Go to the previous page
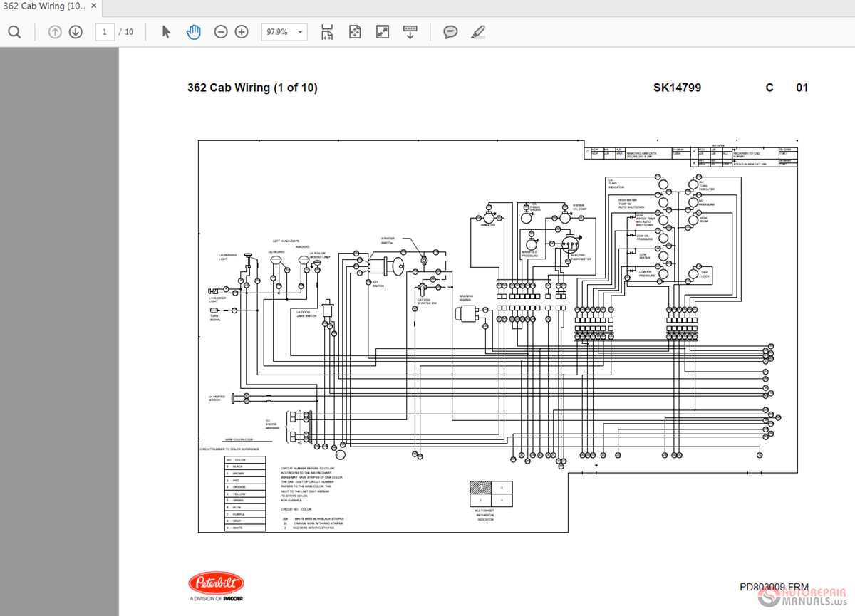This screenshot has height=616, width=855. tap(55, 32)
